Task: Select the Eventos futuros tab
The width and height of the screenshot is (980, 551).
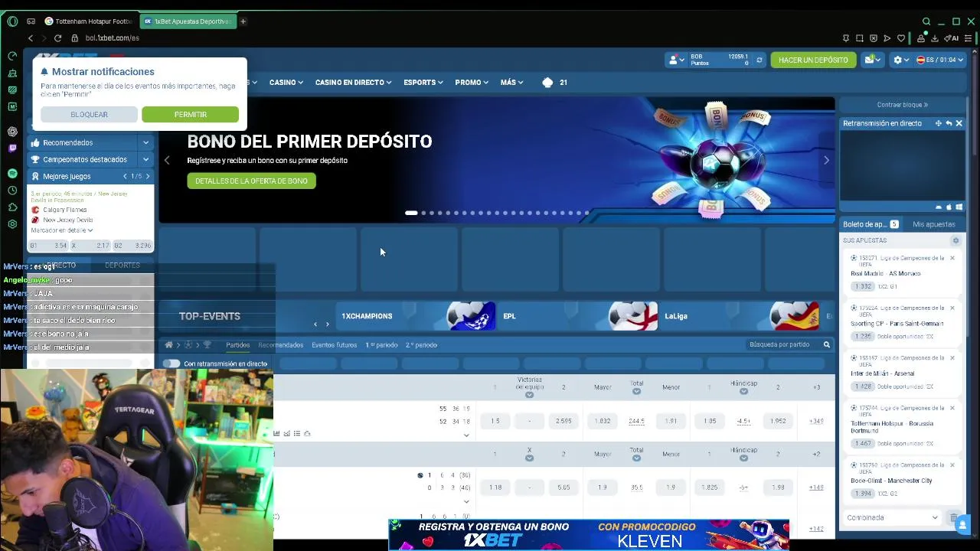Action: pyautogui.click(x=334, y=345)
